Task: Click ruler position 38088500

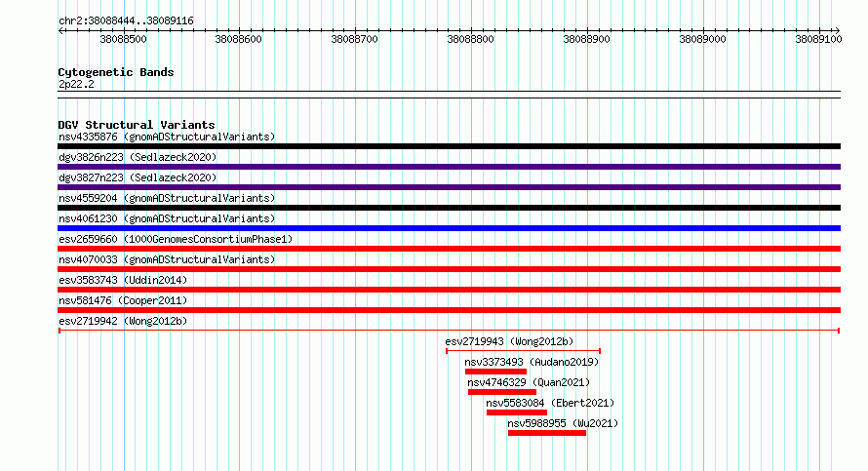Action: (123, 39)
